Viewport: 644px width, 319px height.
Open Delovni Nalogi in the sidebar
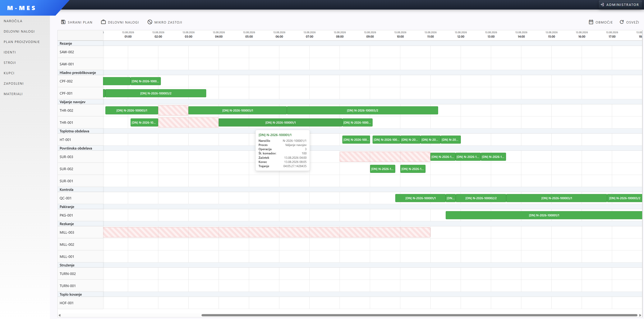[19, 32]
